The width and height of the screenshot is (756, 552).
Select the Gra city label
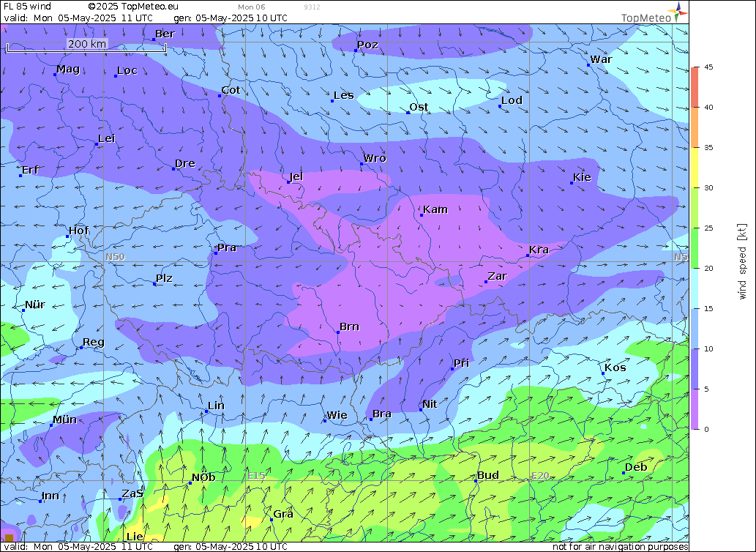coord(283,514)
